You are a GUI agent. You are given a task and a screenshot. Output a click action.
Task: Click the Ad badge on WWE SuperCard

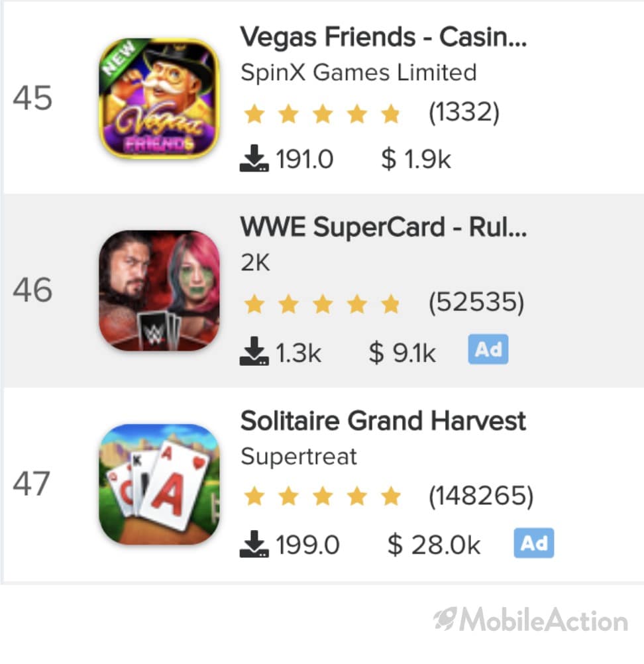488,349
